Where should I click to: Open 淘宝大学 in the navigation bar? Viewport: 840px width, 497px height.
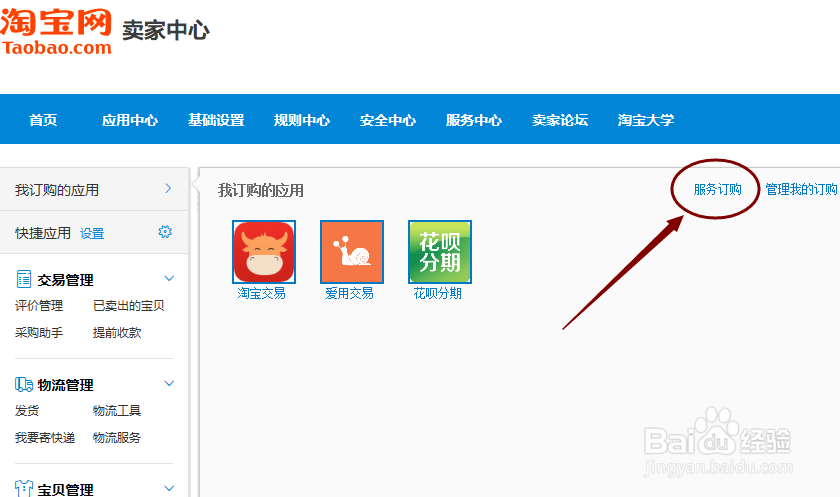(x=646, y=120)
